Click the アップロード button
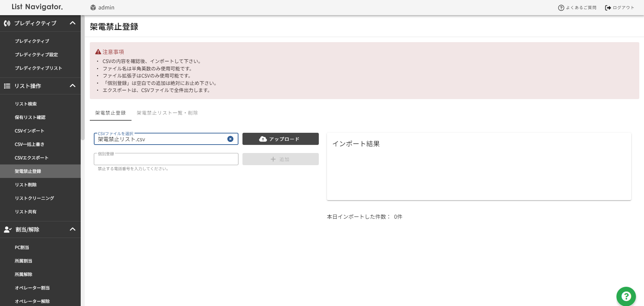Viewport: 644px width, 306px height. tap(281, 139)
